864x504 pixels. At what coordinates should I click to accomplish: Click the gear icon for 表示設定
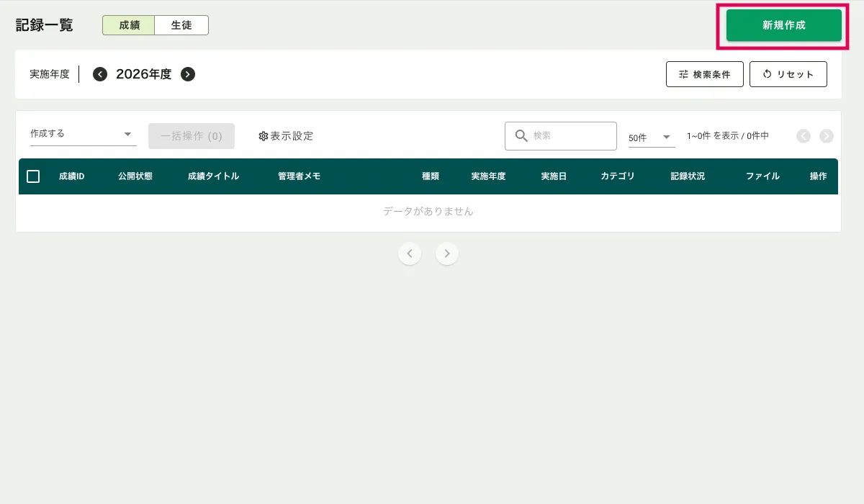264,136
